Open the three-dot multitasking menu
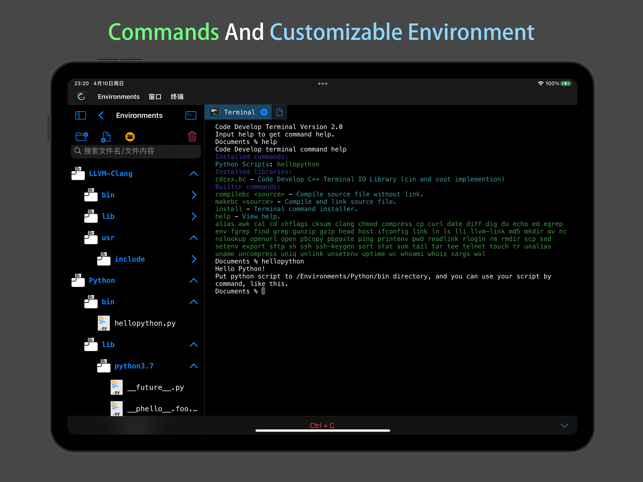This screenshot has width=643, height=482. tap(323, 84)
